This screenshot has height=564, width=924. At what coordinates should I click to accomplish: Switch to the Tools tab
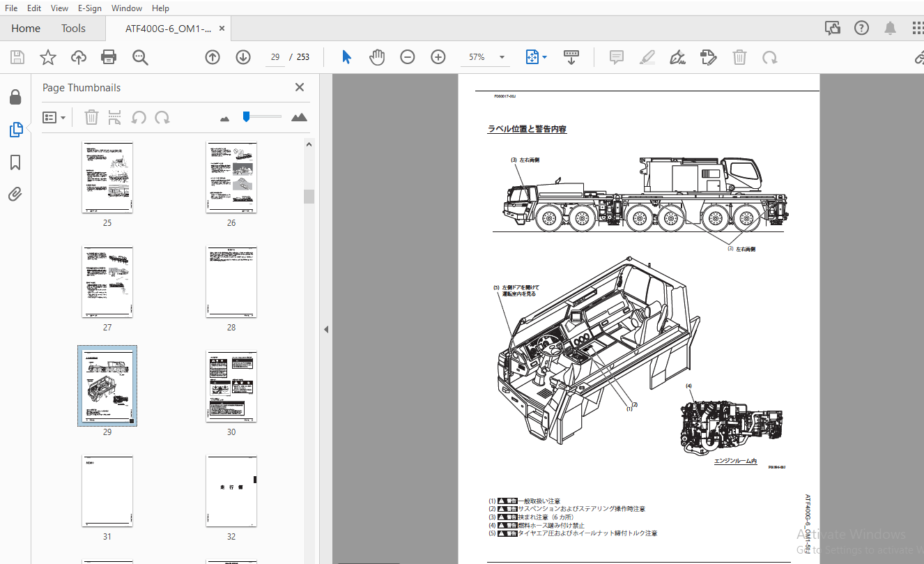73,28
